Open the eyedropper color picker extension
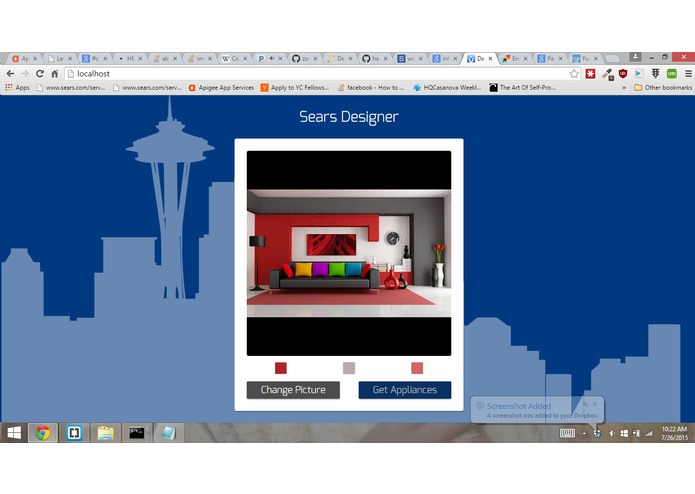 tap(607, 74)
